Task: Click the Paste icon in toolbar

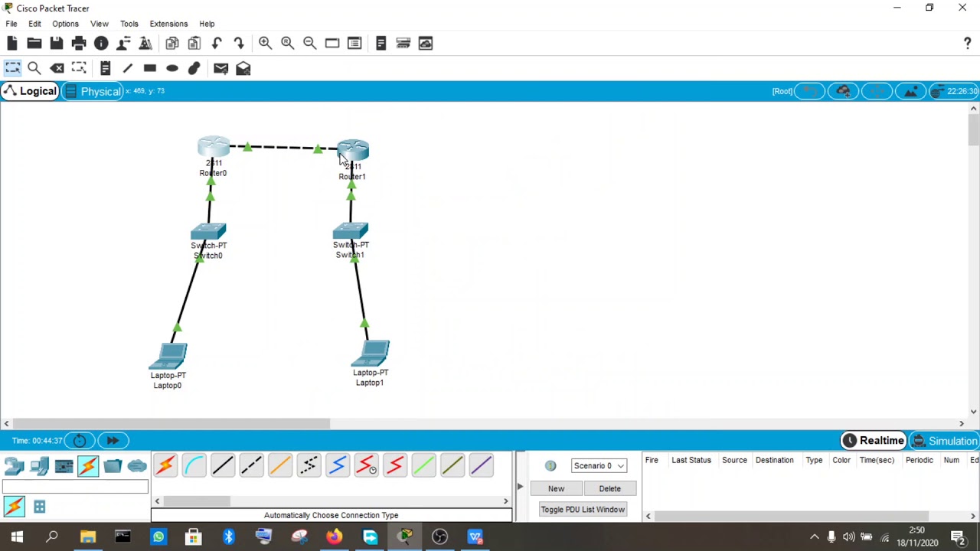Action: pos(194,44)
